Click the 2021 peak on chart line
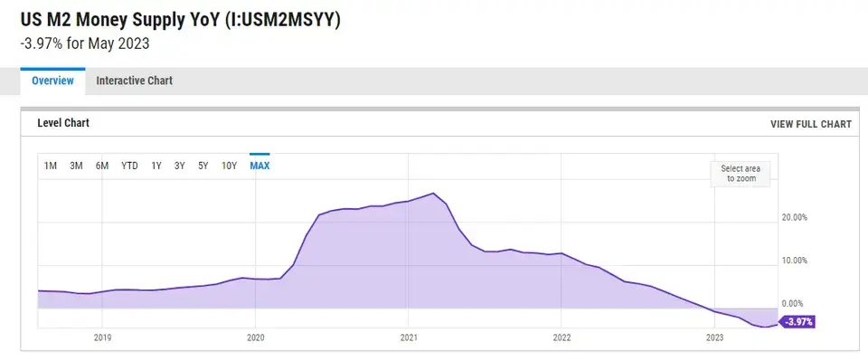Viewport: 868px width, 361px height. tap(433, 194)
